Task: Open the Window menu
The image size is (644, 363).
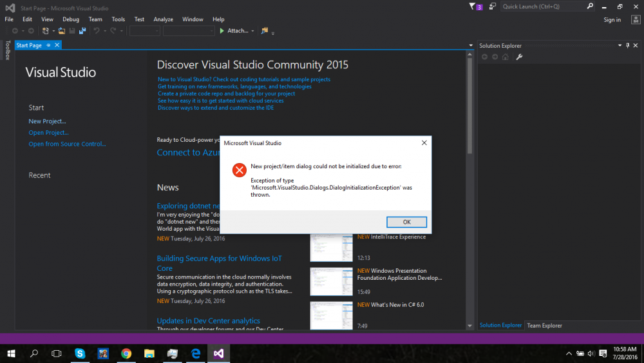Action: [193, 19]
